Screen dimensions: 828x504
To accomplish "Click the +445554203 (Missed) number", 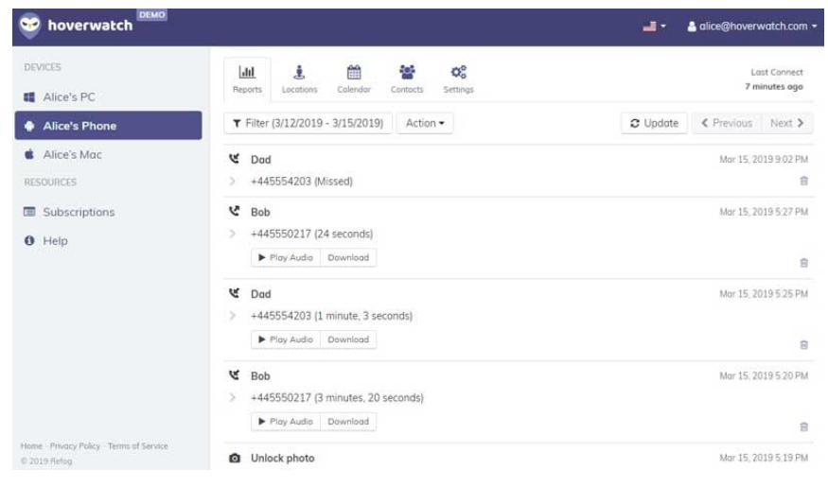I will [302, 181].
